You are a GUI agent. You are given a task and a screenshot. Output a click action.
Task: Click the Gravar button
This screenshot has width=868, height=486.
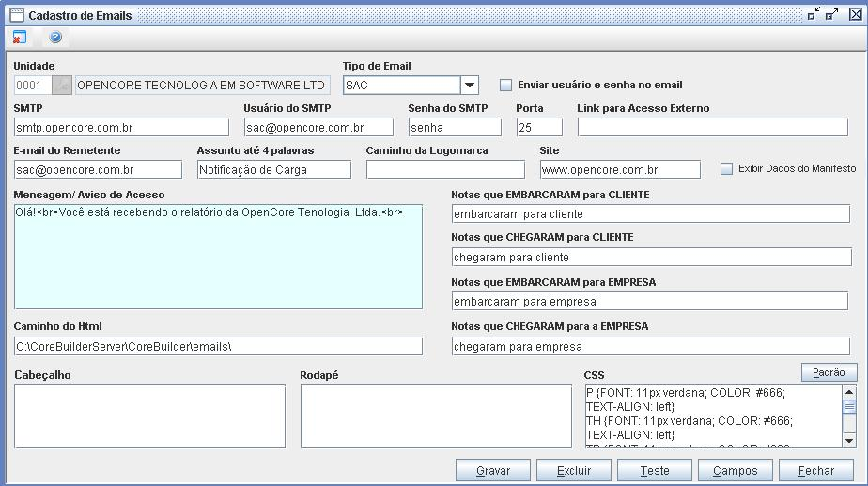pyautogui.click(x=492, y=470)
